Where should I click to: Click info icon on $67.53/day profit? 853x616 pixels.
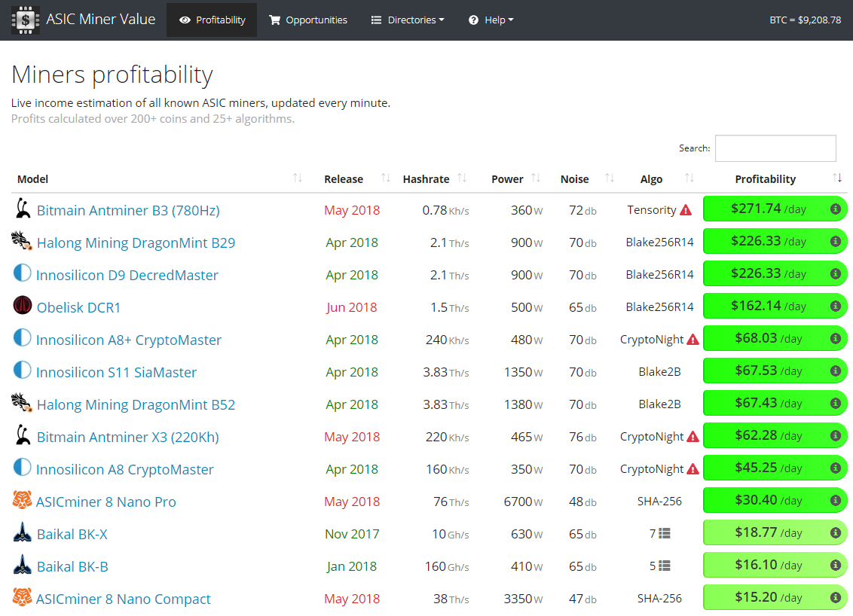(x=836, y=371)
